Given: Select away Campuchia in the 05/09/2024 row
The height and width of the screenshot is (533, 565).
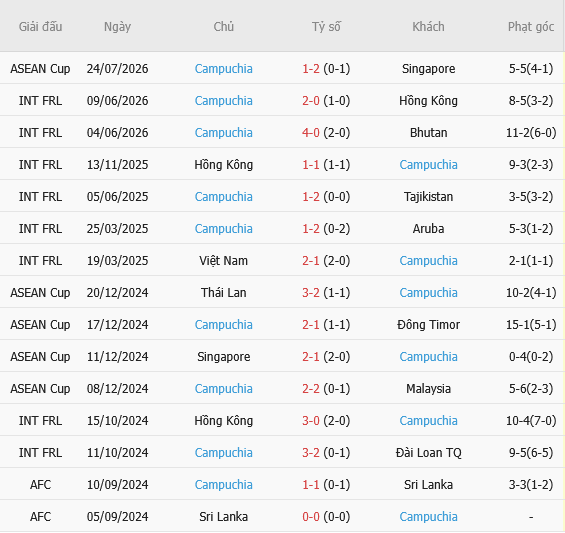Looking at the screenshot, I should pyautogui.click(x=428, y=517).
